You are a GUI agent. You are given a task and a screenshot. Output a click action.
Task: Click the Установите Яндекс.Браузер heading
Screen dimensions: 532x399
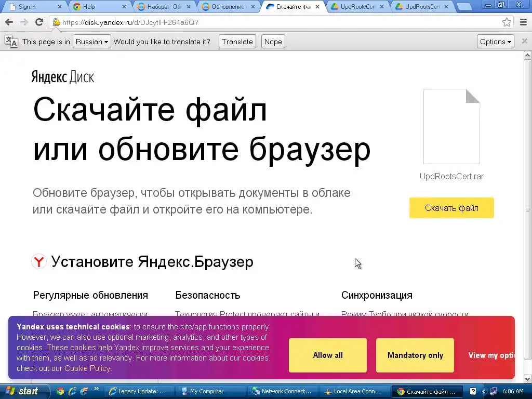[152, 262]
